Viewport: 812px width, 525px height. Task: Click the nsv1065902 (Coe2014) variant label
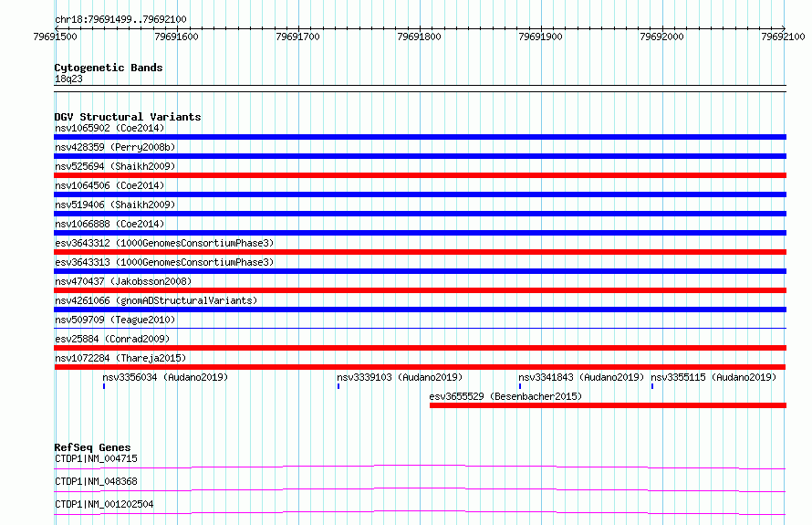109,128
